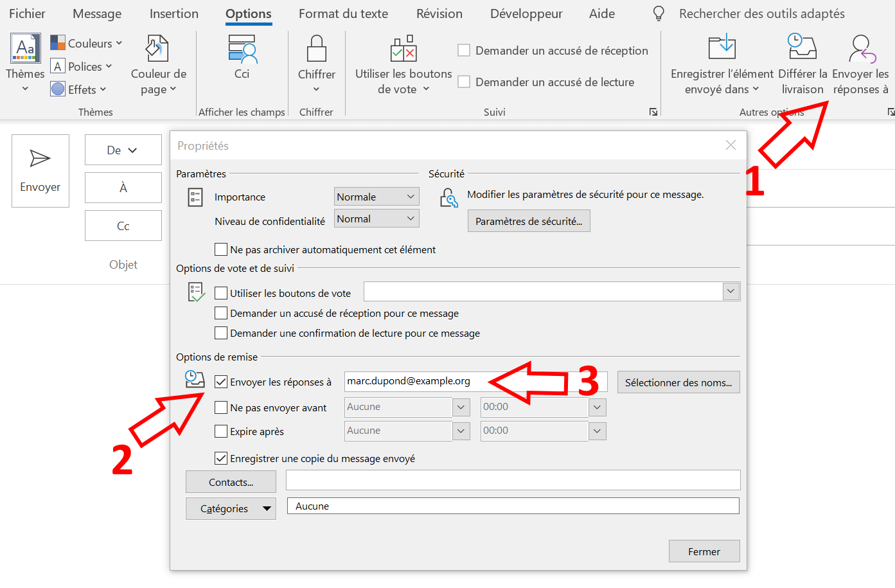Close the Propriétés dialog with X
895x588 pixels.
tap(731, 145)
